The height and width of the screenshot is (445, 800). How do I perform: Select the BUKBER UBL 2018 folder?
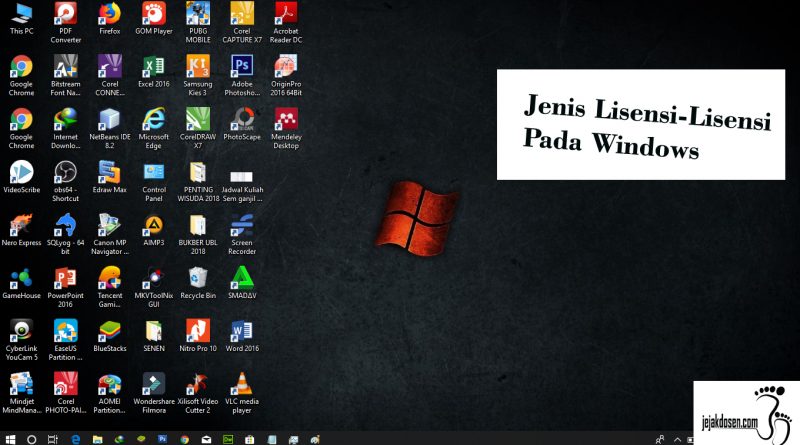[x=198, y=234]
